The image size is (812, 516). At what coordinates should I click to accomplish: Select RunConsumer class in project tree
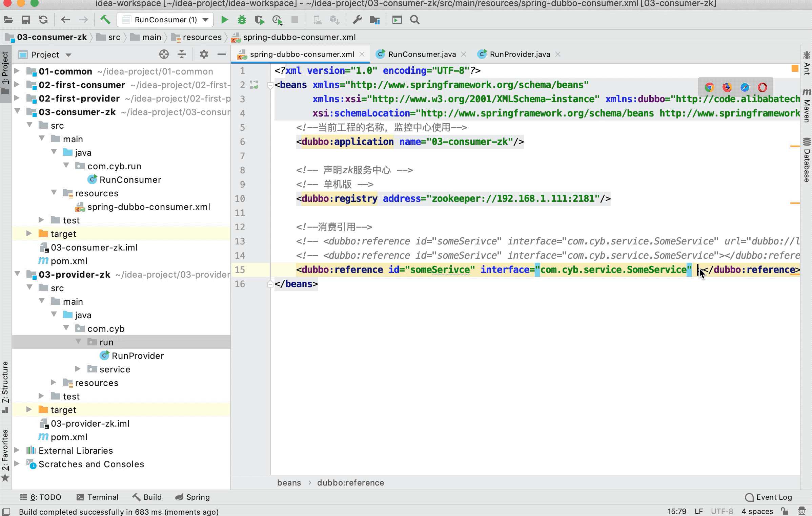point(129,179)
